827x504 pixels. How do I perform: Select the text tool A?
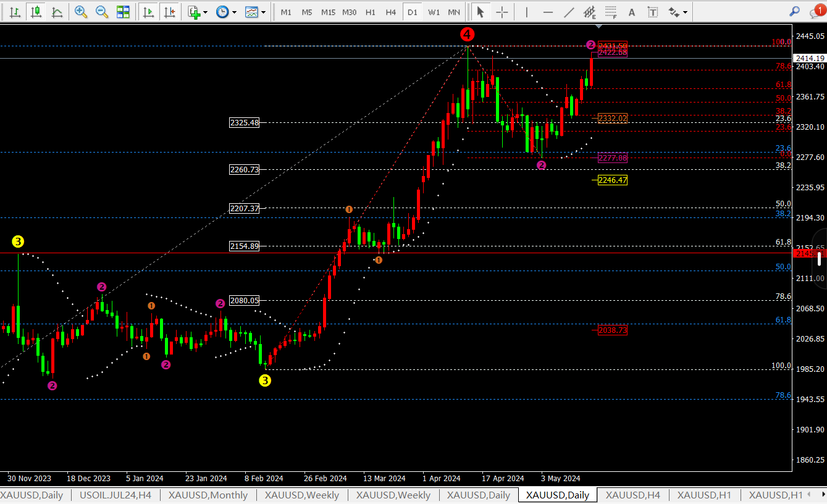pos(631,12)
